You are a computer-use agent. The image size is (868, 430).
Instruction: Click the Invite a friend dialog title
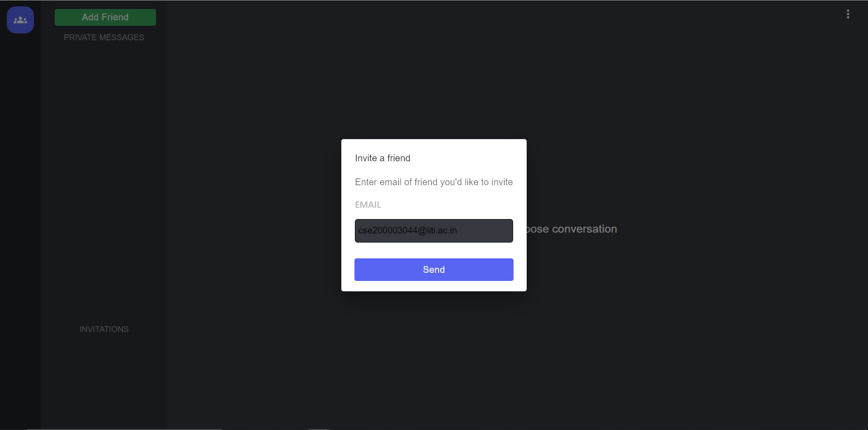point(382,158)
